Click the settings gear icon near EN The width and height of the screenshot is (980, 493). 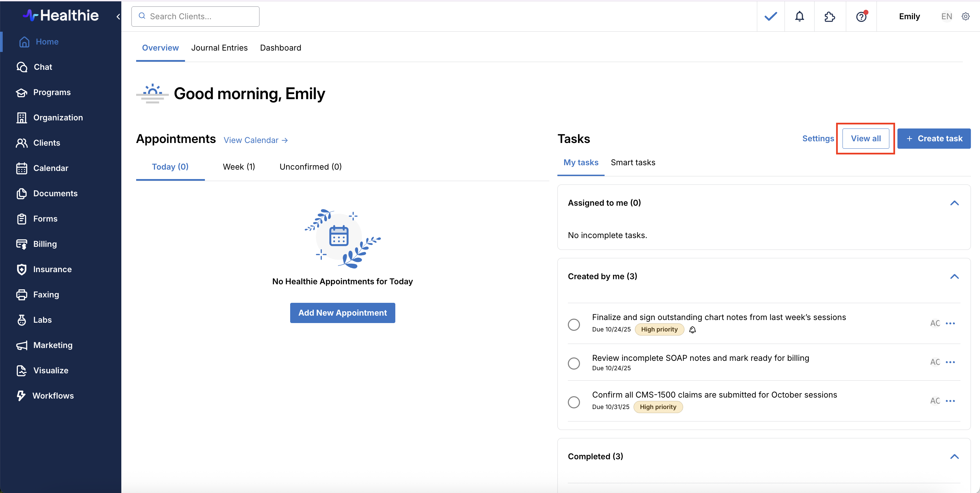click(x=965, y=17)
